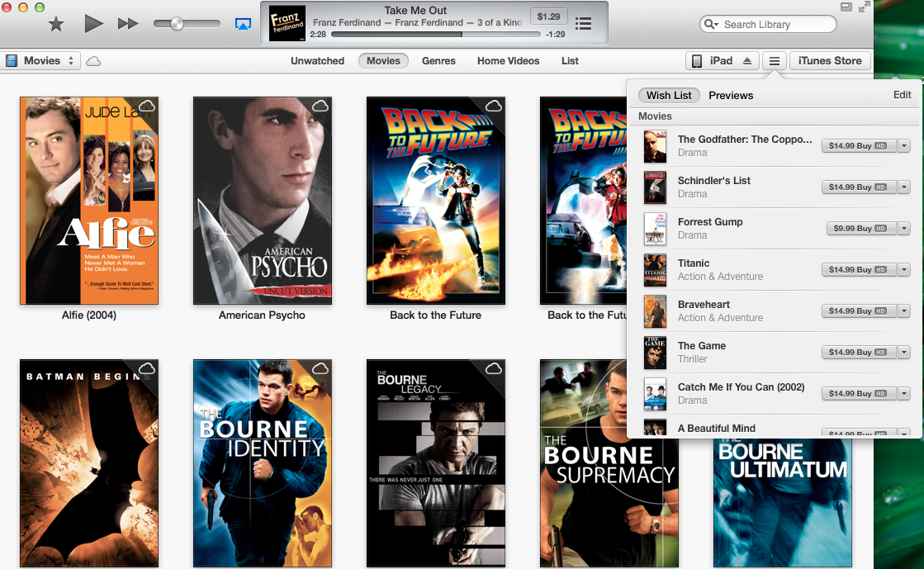This screenshot has height=569, width=924.
Task: Open the iTunes Store button
Action: tap(829, 61)
